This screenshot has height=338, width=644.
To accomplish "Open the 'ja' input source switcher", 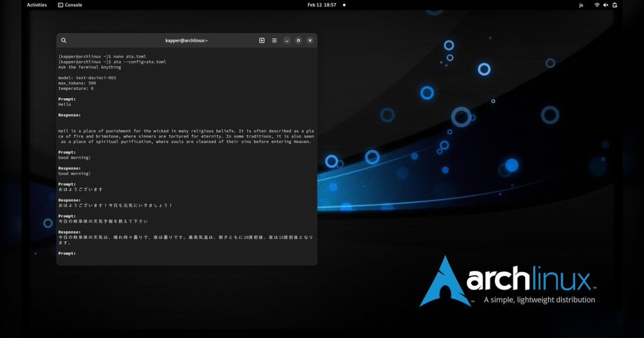I will tap(581, 5).
